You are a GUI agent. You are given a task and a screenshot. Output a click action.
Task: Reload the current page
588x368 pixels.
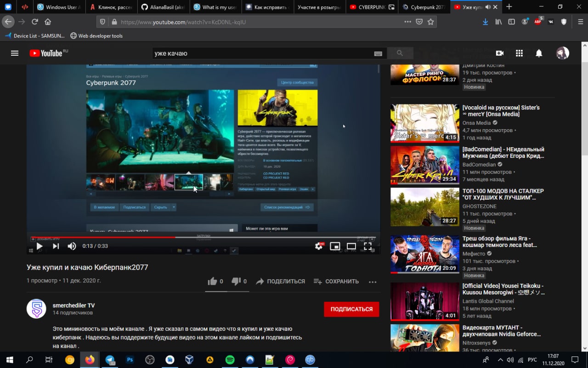click(34, 22)
